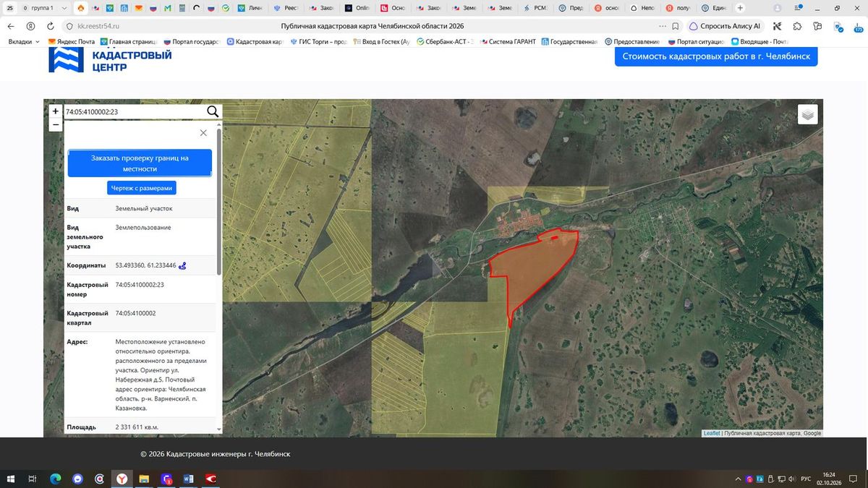Open the route icon next to coordinates
The image size is (868, 488).
point(182,265)
